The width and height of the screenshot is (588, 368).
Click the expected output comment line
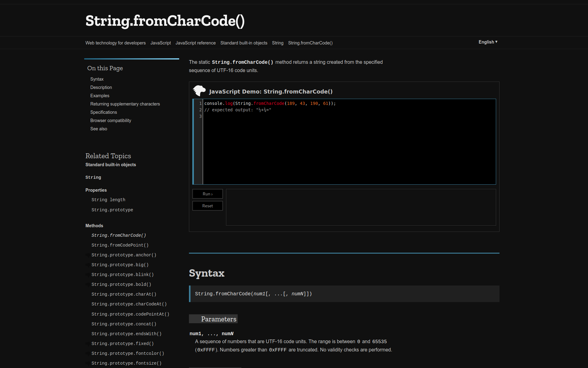[238, 110]
